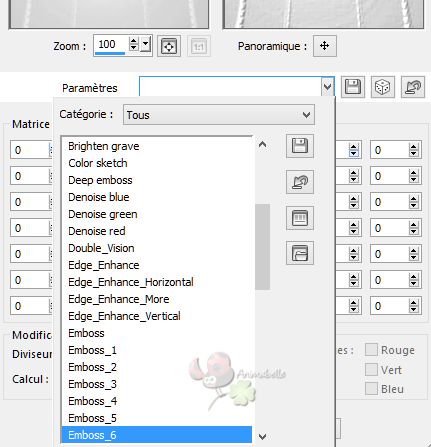Click the Panoramique pan cross icon
The image size is (431, 447).
pos(325,46)
